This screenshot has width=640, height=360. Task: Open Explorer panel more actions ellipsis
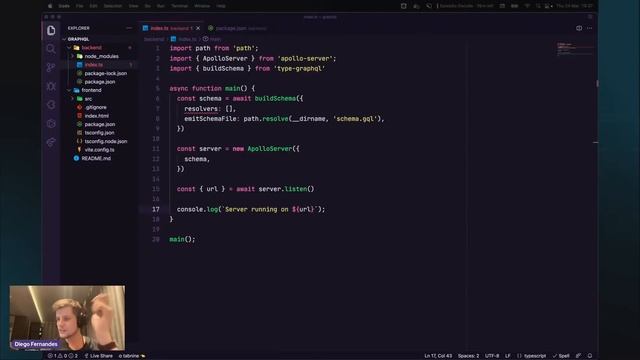(129, 28)
